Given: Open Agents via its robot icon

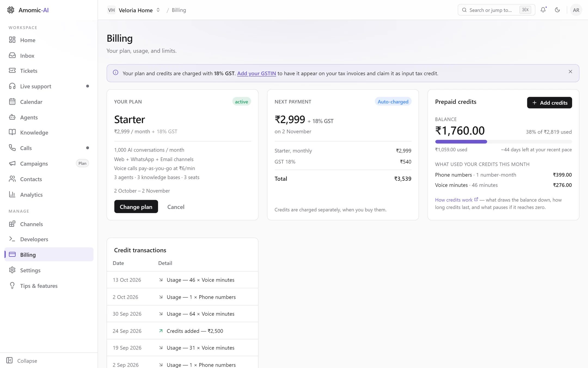Looking at the screenshot, I should pyautogui.click(x=12, y=117).
